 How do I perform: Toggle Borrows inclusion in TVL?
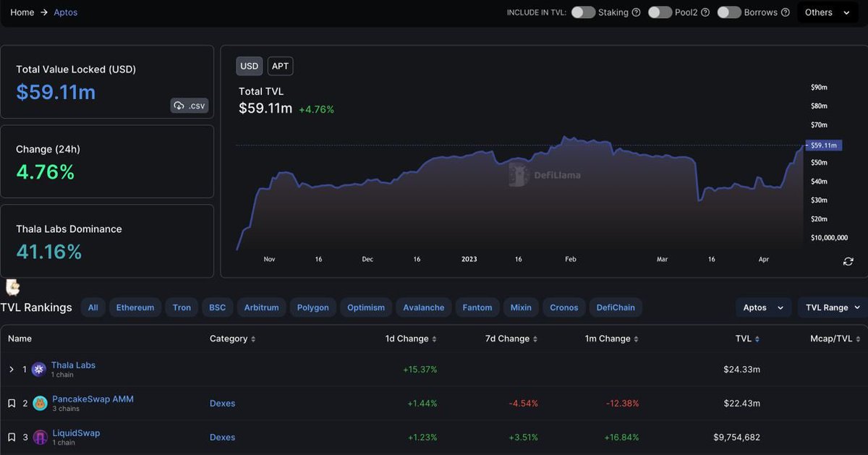(729, 12)
